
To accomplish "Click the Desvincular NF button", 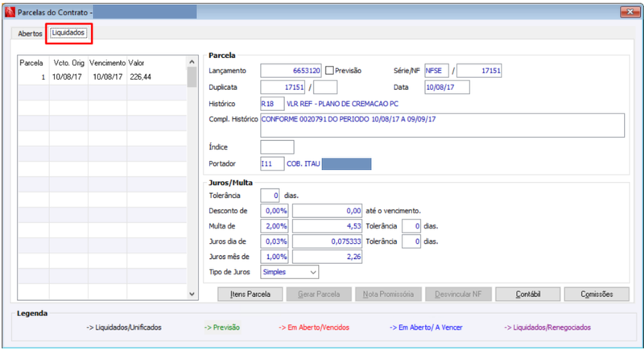I will click(458, 294).
